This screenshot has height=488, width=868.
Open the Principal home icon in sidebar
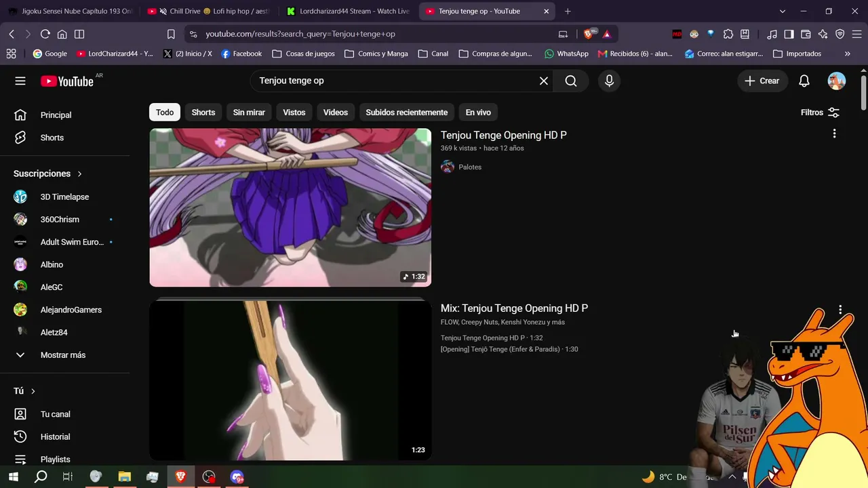click(x=20, y=115)
